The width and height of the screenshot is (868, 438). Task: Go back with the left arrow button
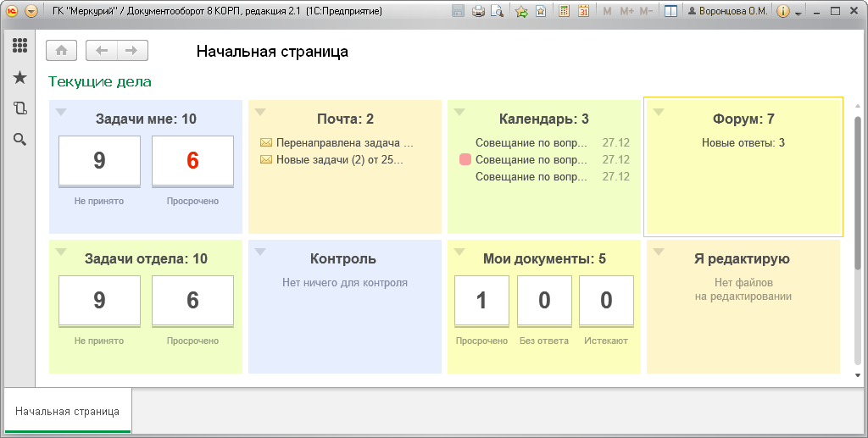pos(102,50)
